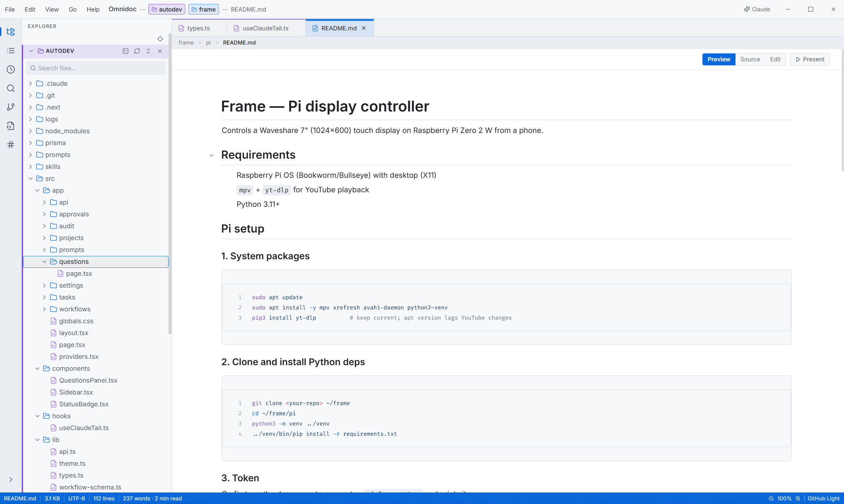Open the source control branch icon

coord(11,107)
